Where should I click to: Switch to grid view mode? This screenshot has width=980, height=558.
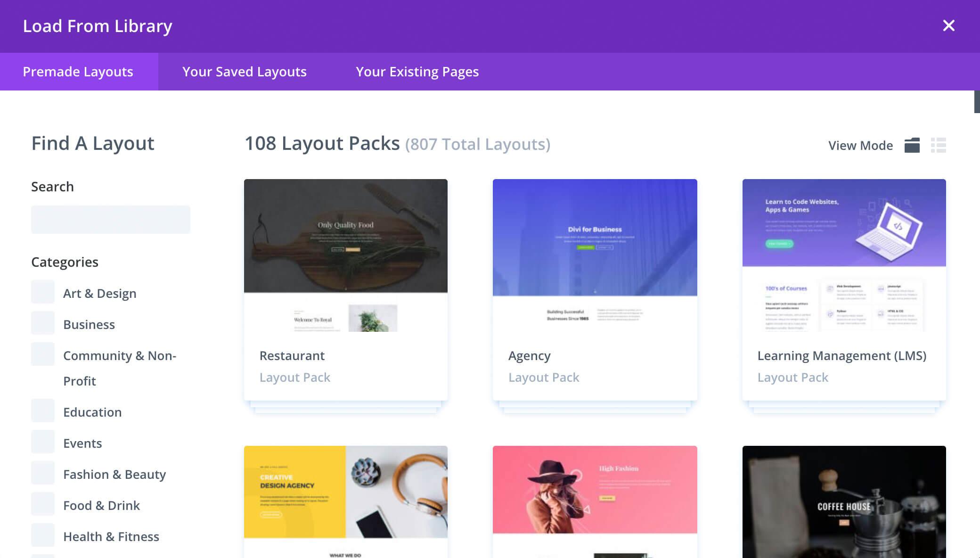[913, 145]
